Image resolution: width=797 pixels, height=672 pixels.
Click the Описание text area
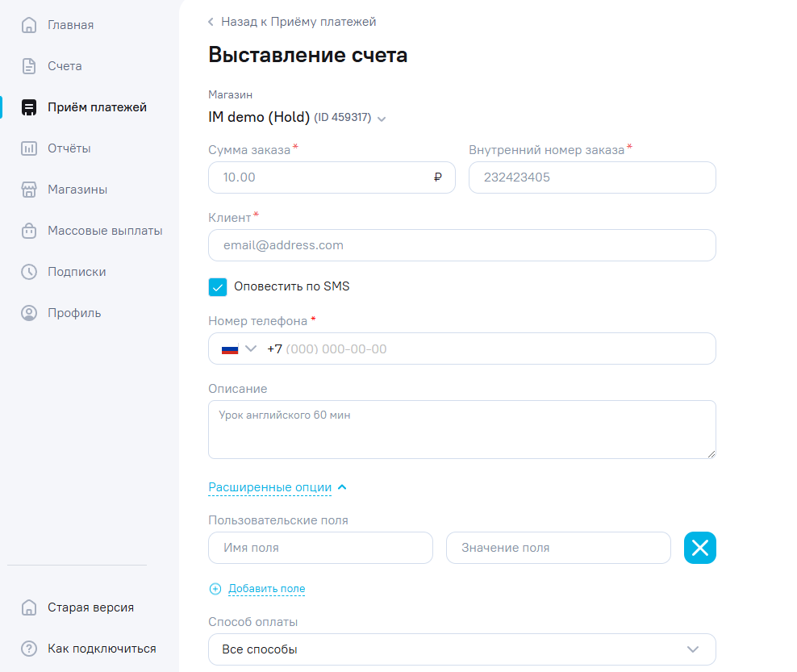[x=462, y=429]
